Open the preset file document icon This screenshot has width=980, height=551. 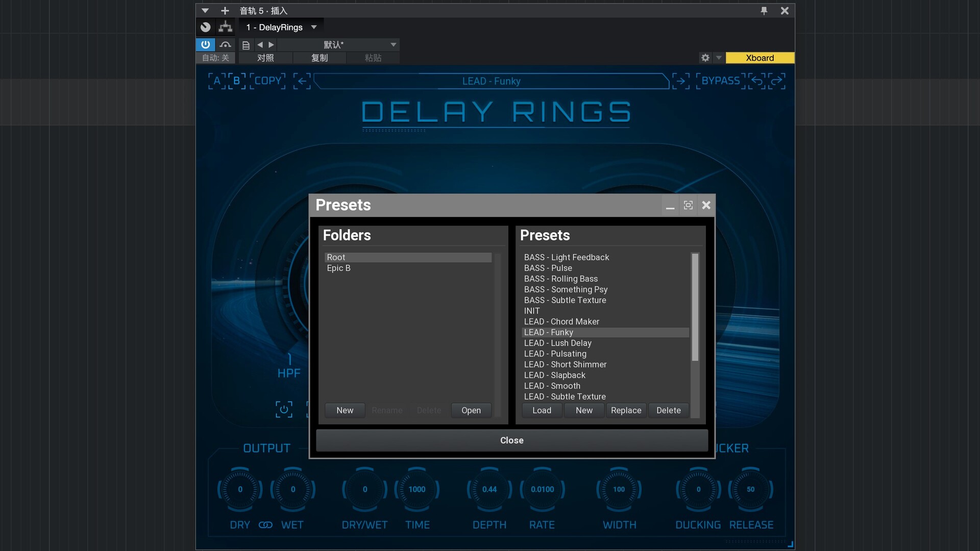246,45
